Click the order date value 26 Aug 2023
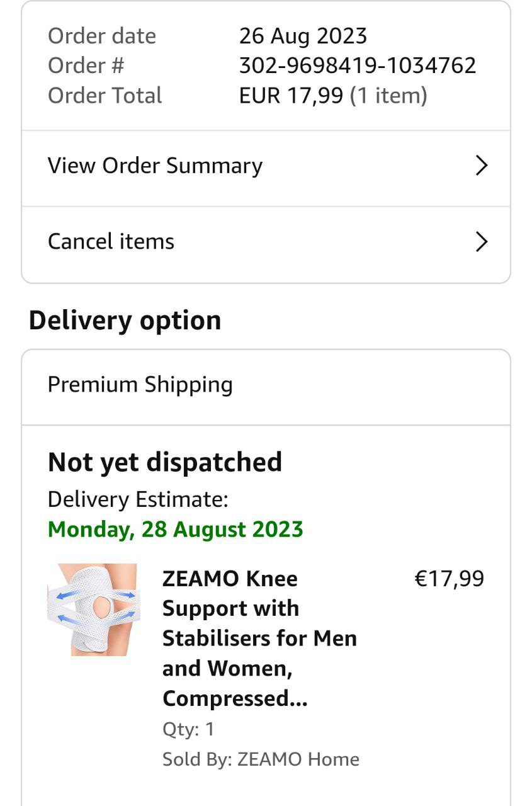532x806 pixels. pyautogui.click(x=303, y=36)
